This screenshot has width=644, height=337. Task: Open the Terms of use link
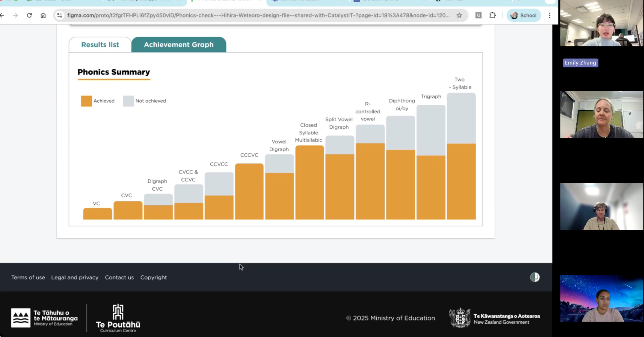28,278
